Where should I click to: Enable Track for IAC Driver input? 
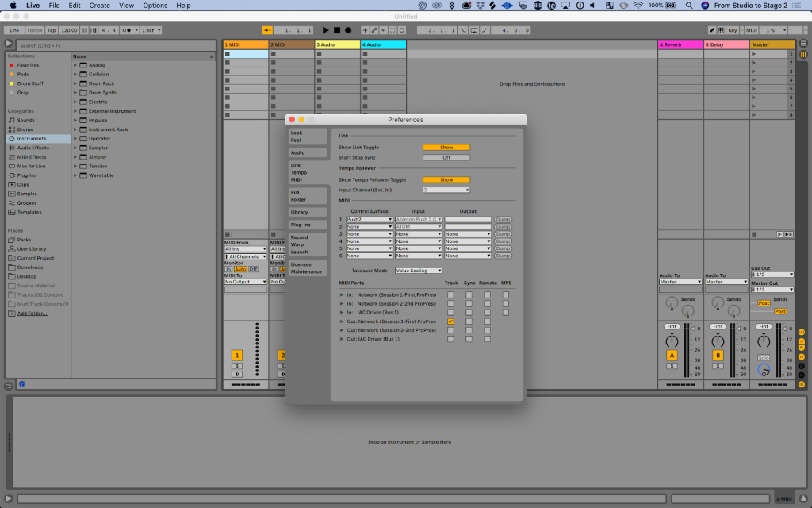450,313
